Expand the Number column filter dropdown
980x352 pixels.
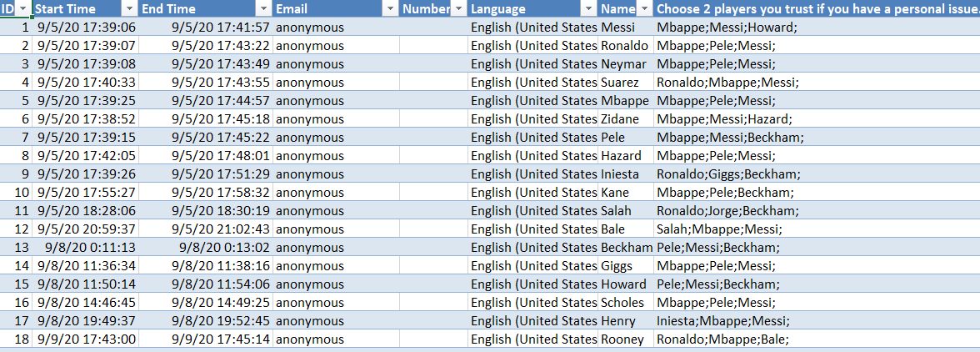coord(457,9)
